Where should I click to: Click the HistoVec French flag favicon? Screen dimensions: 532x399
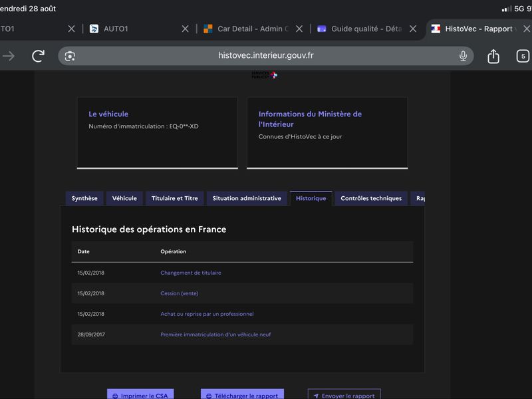pyautogui.click(x=436, y=29)
